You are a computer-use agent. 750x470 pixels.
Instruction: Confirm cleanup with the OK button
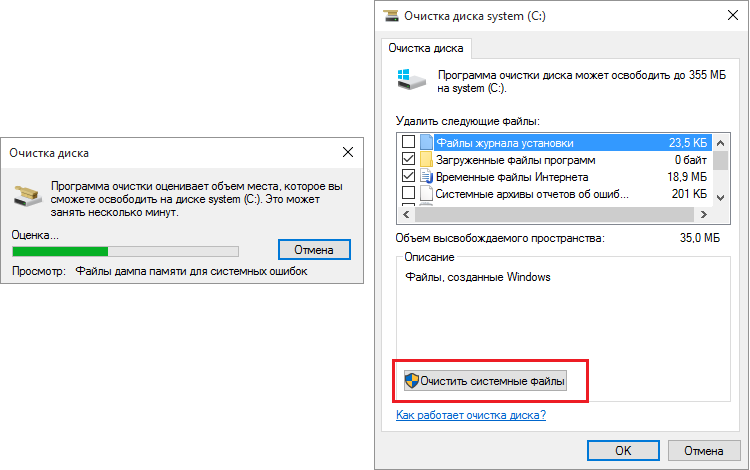pyautogui.click(x=623, y=450)
